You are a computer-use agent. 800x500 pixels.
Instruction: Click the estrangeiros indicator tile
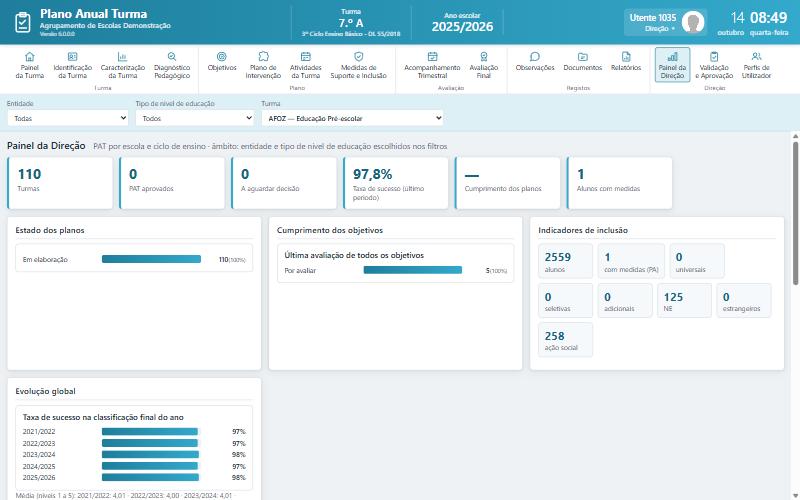pos(744,301)
